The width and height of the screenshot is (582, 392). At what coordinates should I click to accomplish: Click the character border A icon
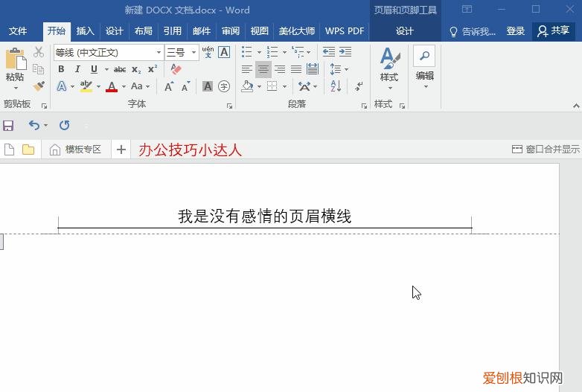[224, 52]
